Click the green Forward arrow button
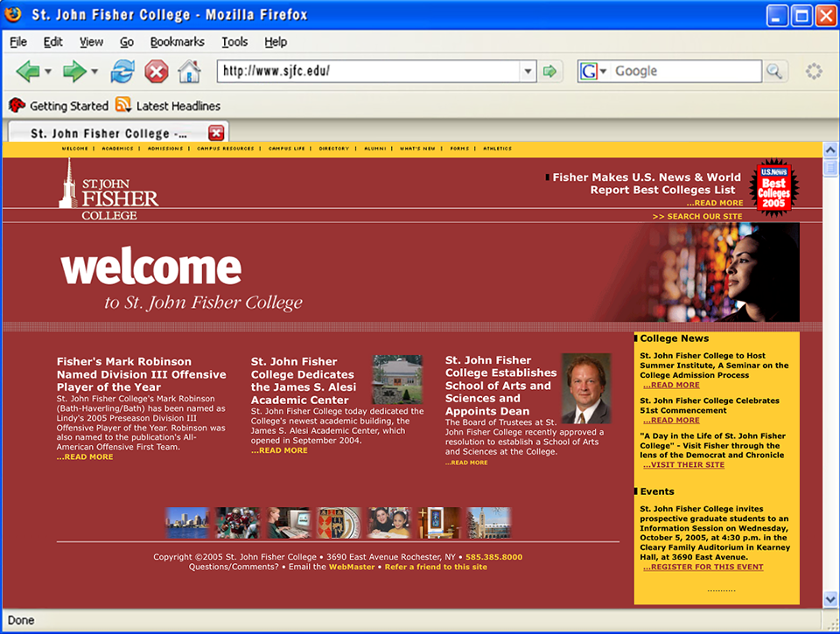 73,71
